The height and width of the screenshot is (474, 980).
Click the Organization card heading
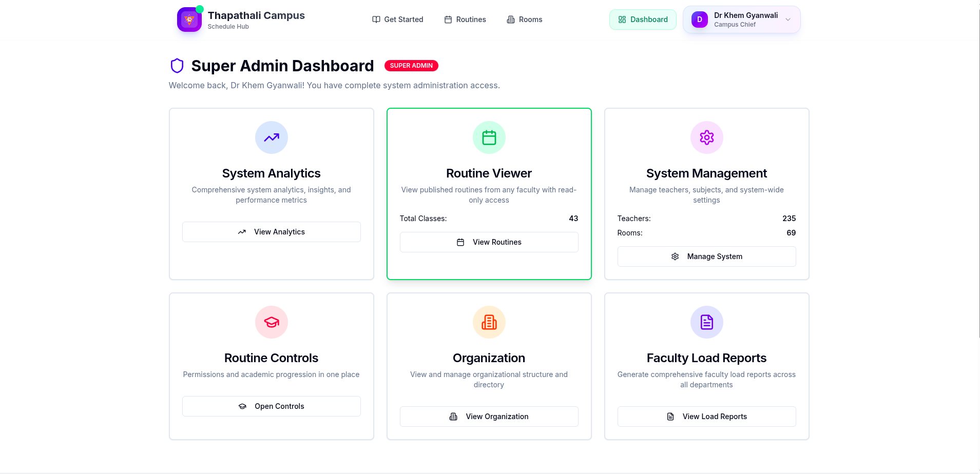(x=489, y=358)
